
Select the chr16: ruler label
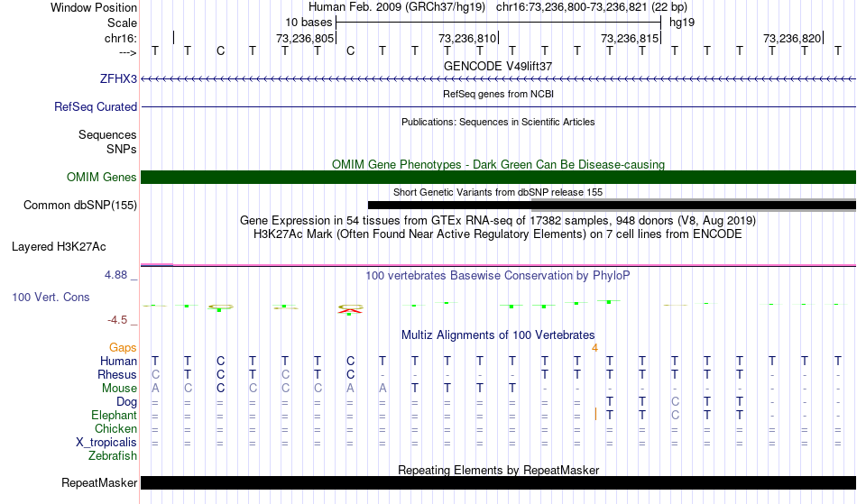click(120, 38)
